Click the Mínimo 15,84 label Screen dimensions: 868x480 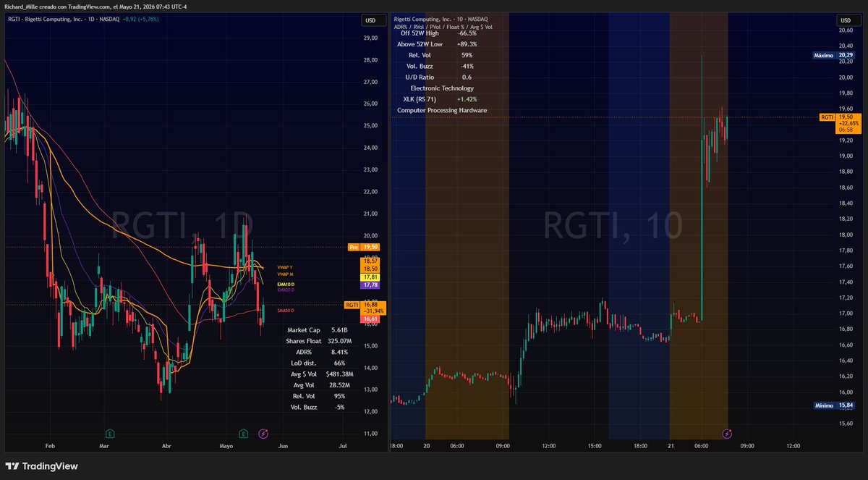834,405
